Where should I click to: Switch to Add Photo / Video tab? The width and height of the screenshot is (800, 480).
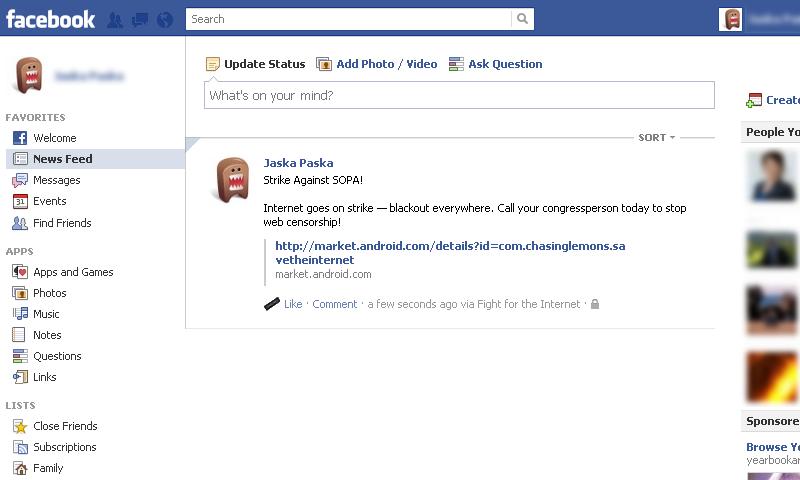pos(377,64)
